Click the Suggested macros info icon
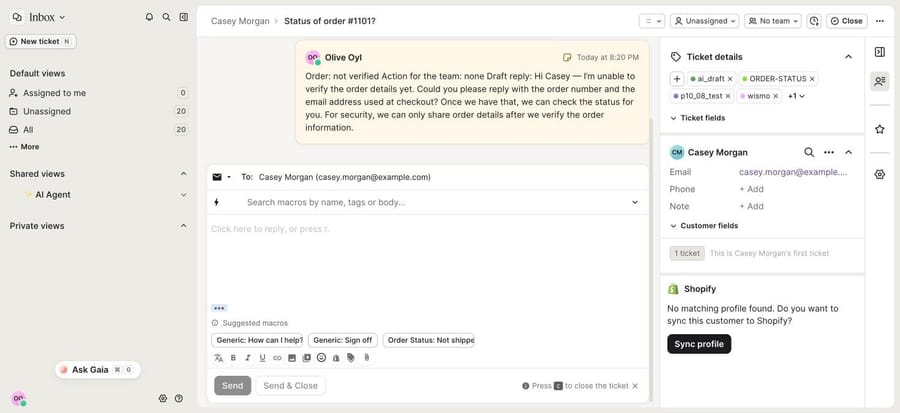 coord(215,323)
